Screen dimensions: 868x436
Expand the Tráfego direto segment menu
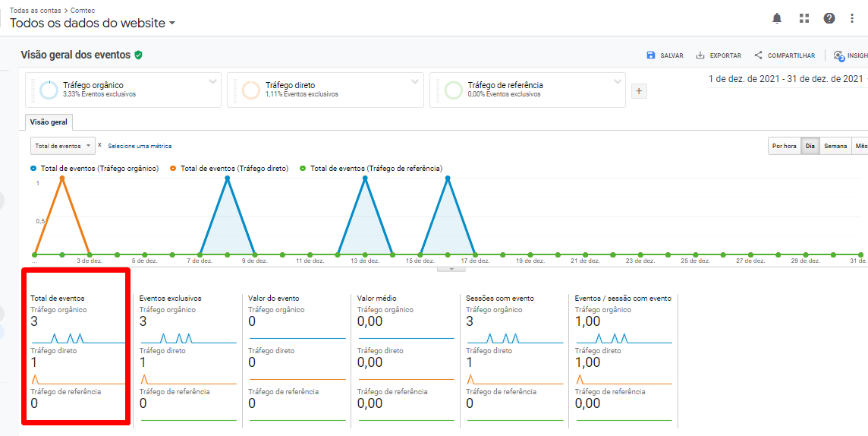[415, 81]
